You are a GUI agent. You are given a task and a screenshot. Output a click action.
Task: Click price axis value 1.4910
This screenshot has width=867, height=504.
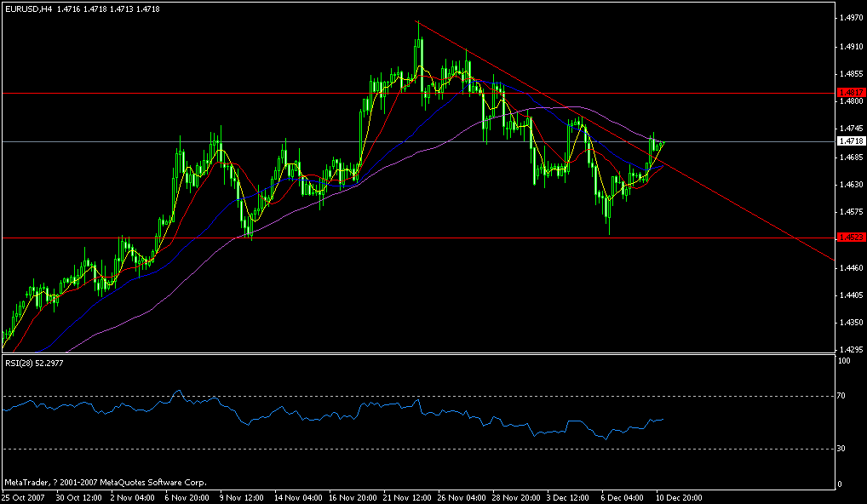[x=851, y=46]
